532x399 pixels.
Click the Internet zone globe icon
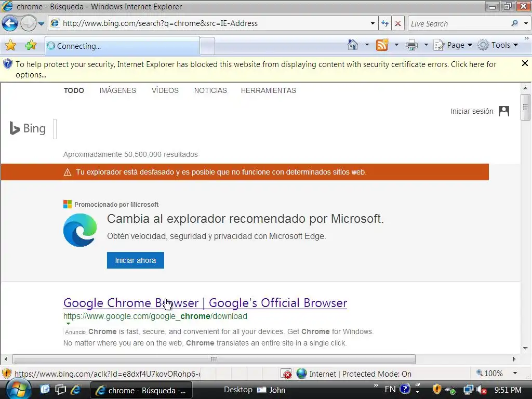pos(302,374)
